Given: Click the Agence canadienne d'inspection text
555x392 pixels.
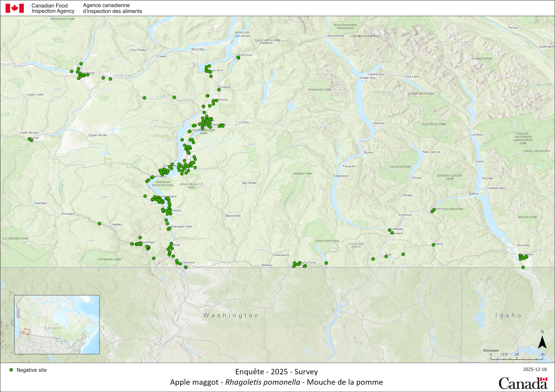Looking at the screenshot, I should [112, 8].
